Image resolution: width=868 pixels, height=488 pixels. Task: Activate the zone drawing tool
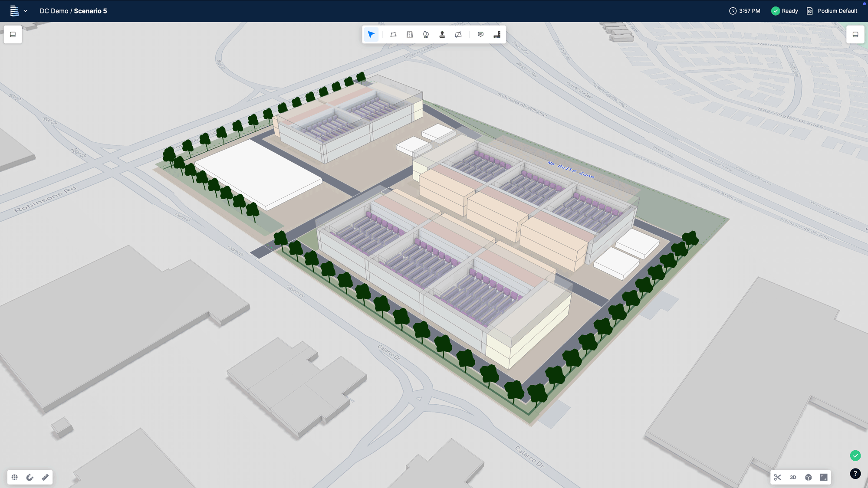pos(394,34)
